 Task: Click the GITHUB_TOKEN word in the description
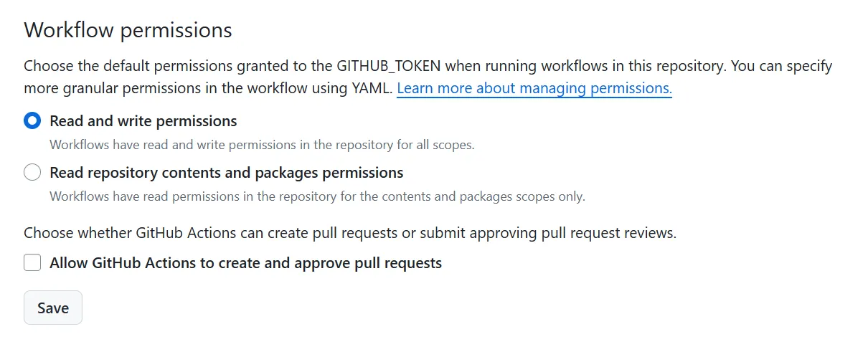[389, 66]
